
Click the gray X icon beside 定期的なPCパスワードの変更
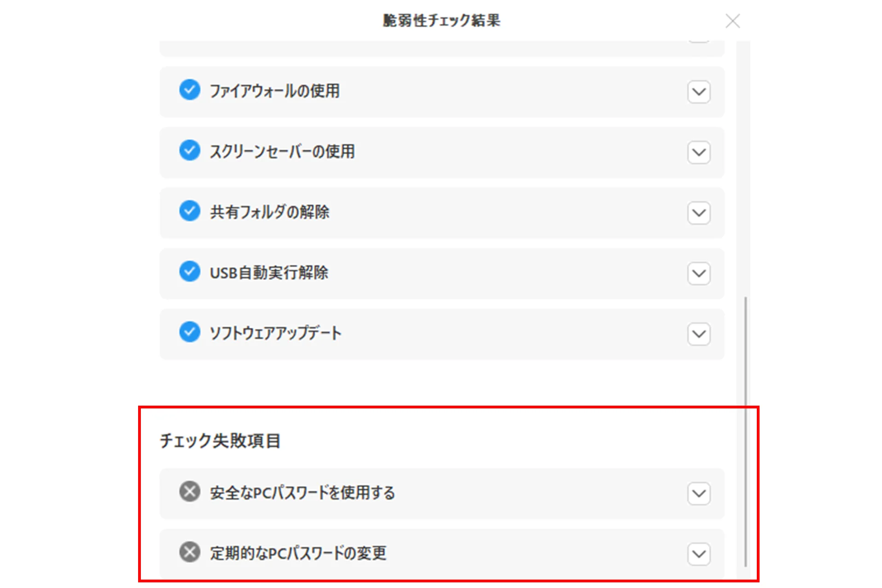pyautogui.click(x=189, y=552)
